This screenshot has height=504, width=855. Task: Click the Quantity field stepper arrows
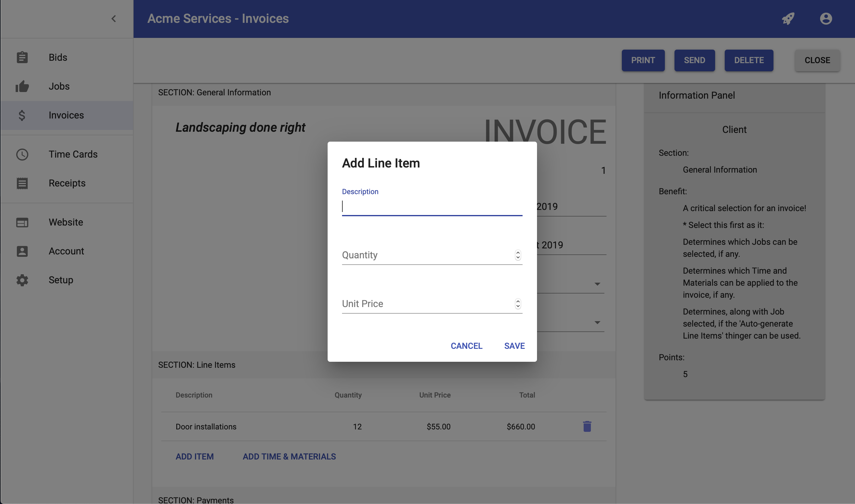(518, 255)
